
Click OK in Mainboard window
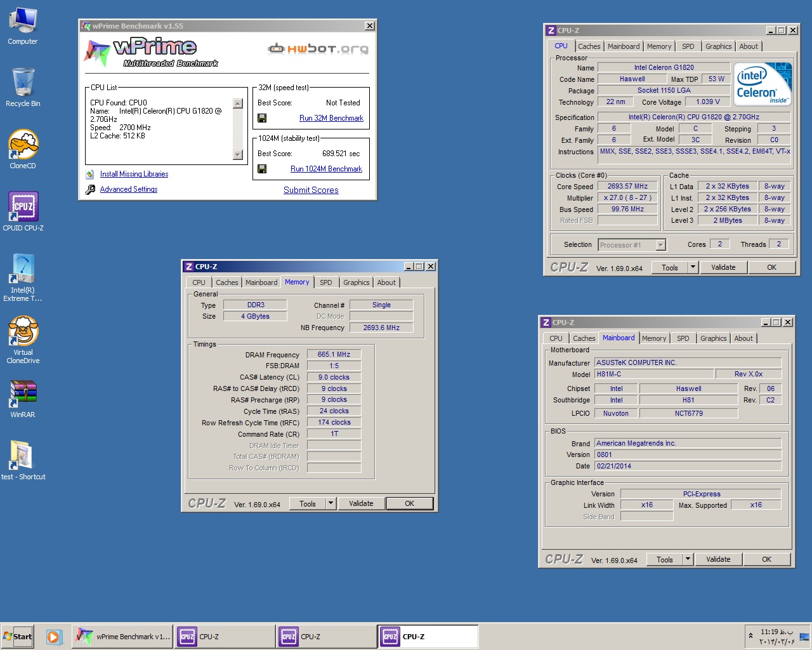click(766, 559)
